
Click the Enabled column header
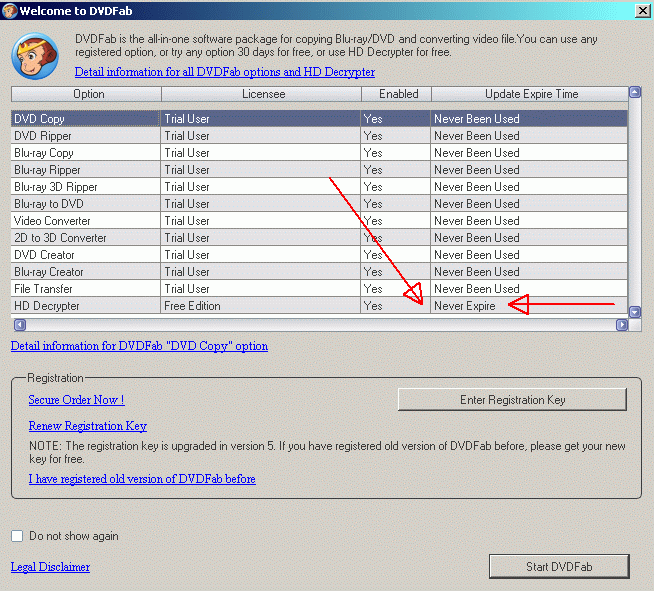point(397,94)
